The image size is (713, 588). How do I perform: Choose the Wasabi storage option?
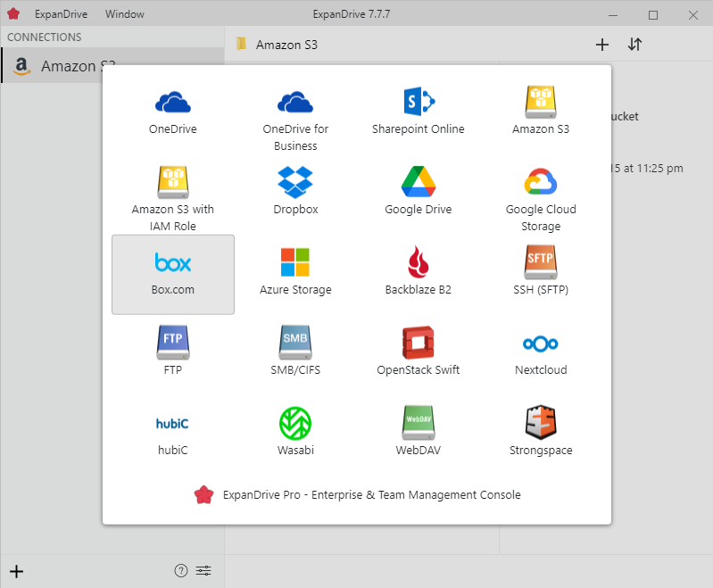click(x=295, y=423)
